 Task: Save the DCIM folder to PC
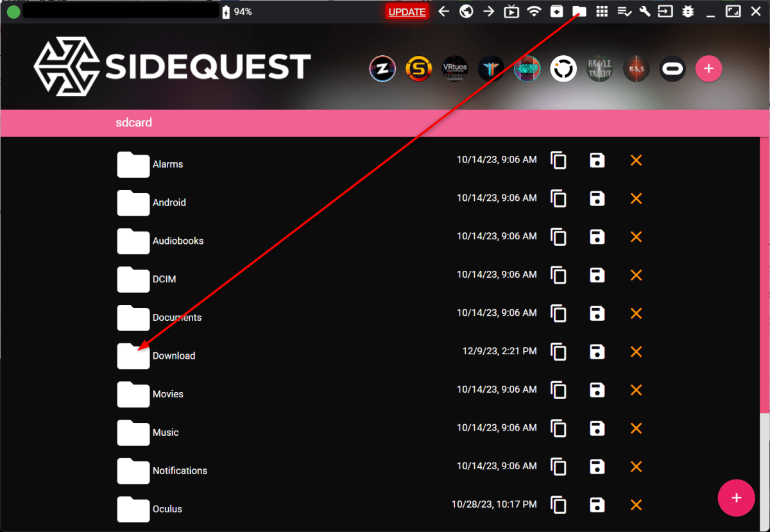coord(597,275)
